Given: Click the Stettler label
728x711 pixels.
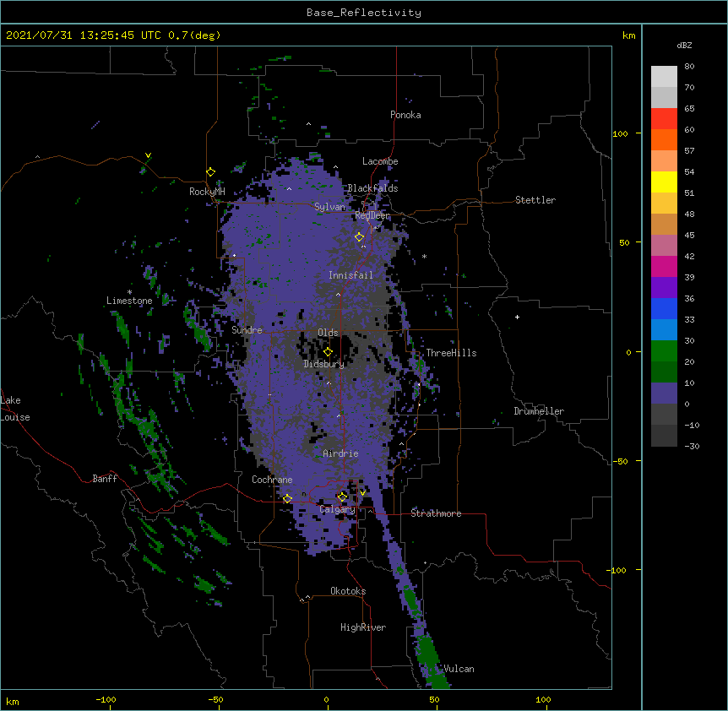Looking at the screenshot, I should coord(535,200).
